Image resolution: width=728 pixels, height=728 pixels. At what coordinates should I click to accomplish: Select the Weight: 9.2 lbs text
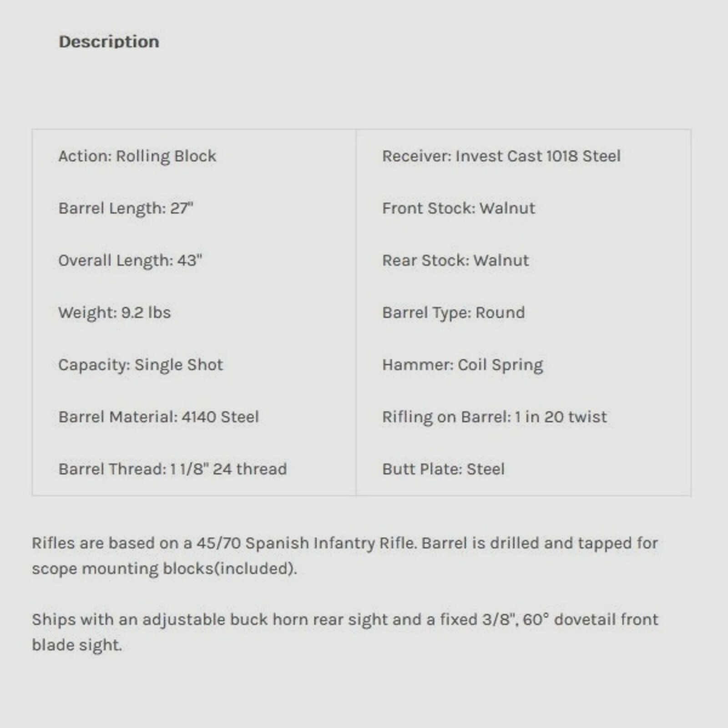pyautogui.click(x=114, y=313)
